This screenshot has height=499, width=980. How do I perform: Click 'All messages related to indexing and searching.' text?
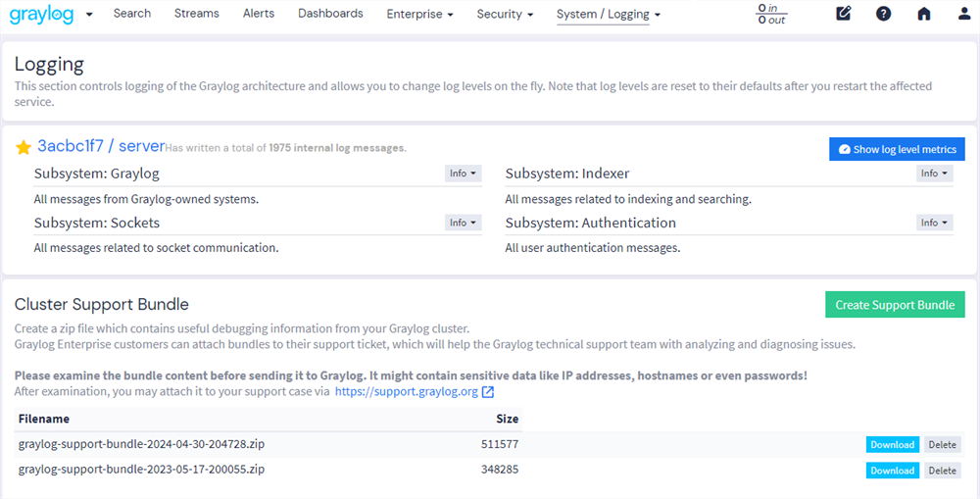coord(628,199)
